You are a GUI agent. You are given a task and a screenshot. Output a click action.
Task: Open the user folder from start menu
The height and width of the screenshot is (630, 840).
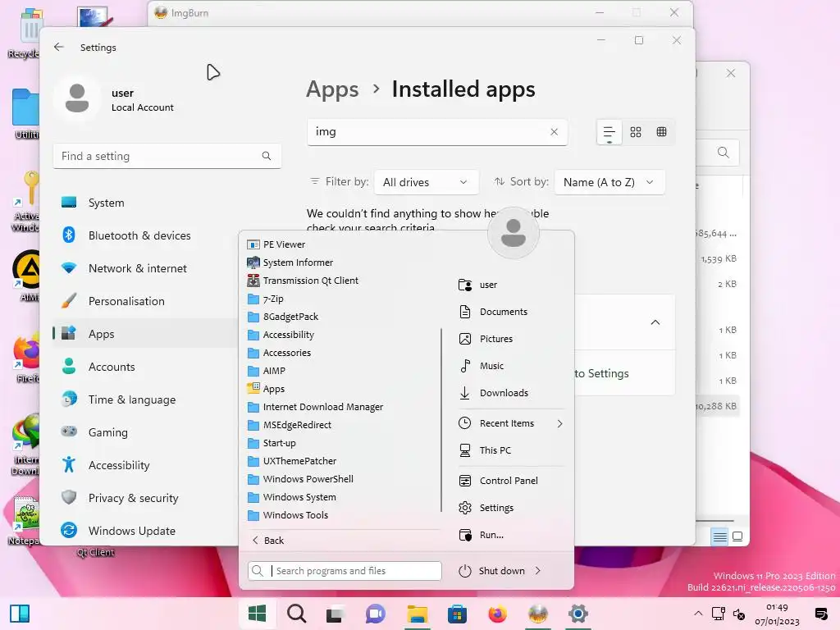pos(478,285)
